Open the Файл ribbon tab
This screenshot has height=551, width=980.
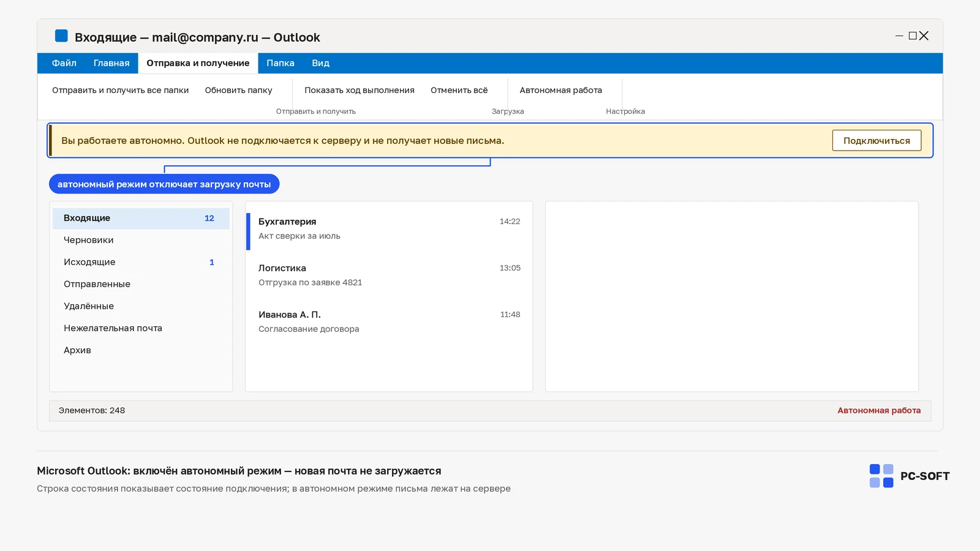tap(64, 63)
